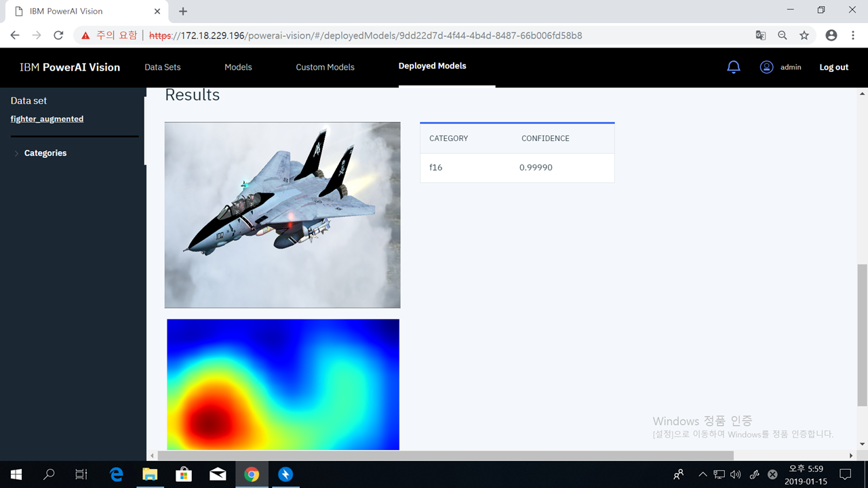The height and width of the screenshot is (488, 868).
Task: Translate the page using the Translate icon
Action: [x=760, y=35]
